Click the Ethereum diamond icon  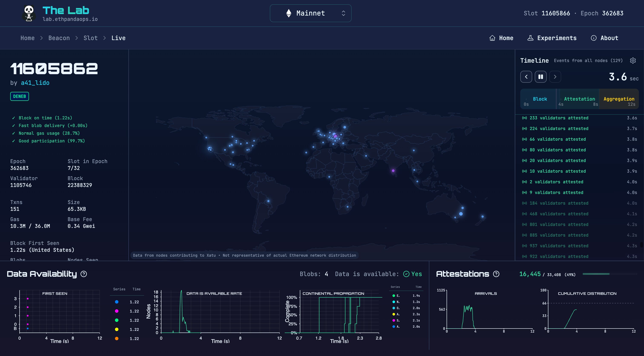(x=289, y=13)
